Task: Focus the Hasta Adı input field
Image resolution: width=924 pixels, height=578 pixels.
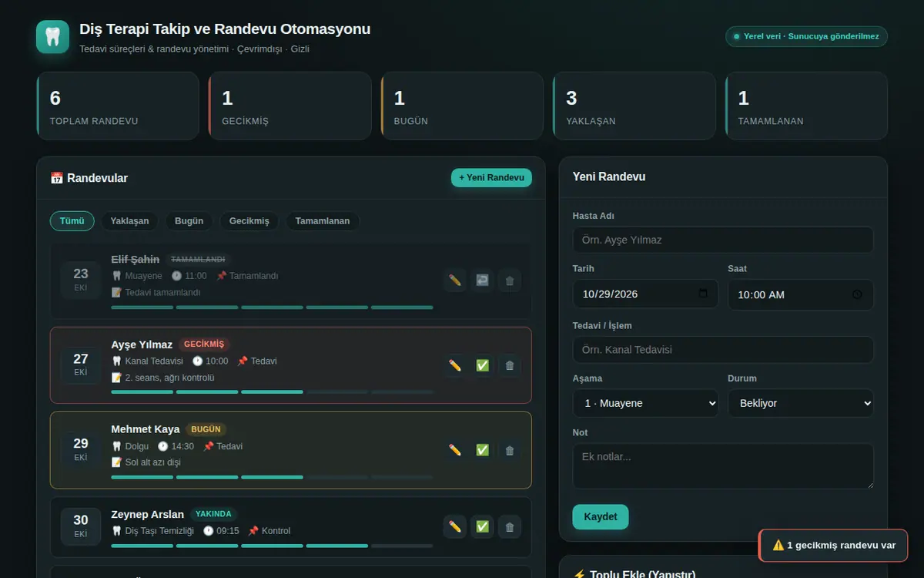Action: point(723,240)
